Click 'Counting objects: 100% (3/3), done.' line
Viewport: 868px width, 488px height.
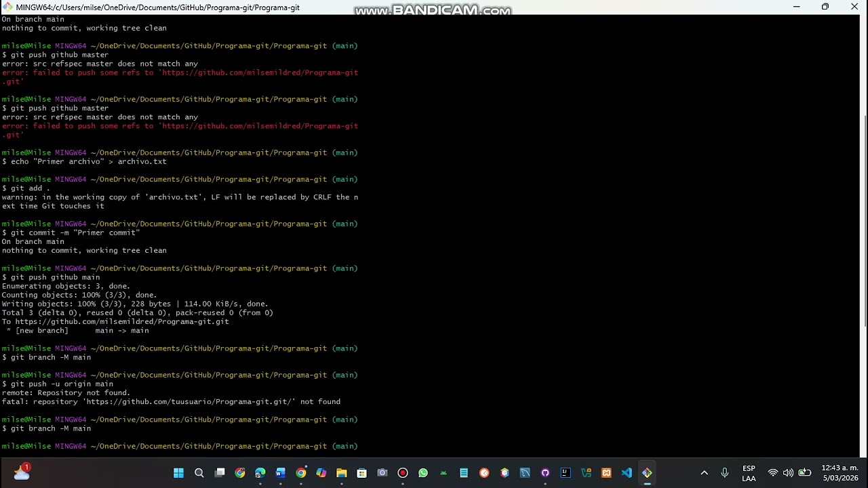tap(79, 295)
